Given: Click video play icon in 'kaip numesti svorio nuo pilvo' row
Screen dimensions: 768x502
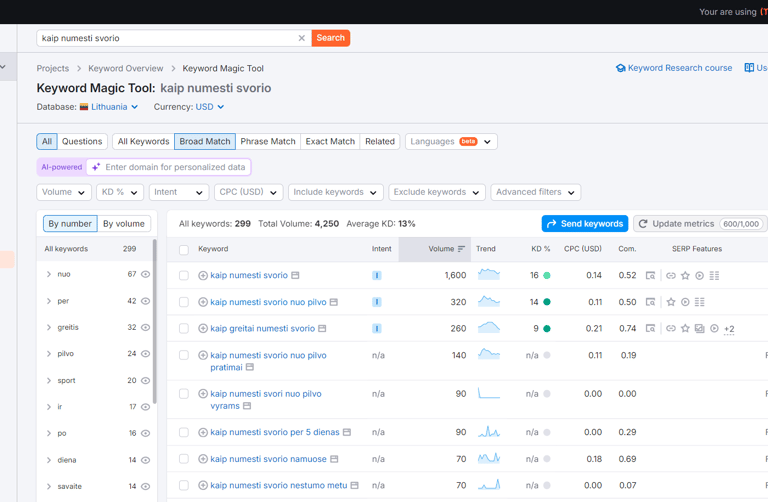Looking at the screenshot, I should (x=685, y=302).
